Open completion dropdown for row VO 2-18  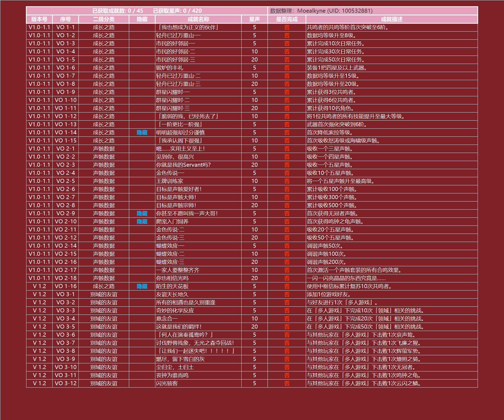pos(287,278)
